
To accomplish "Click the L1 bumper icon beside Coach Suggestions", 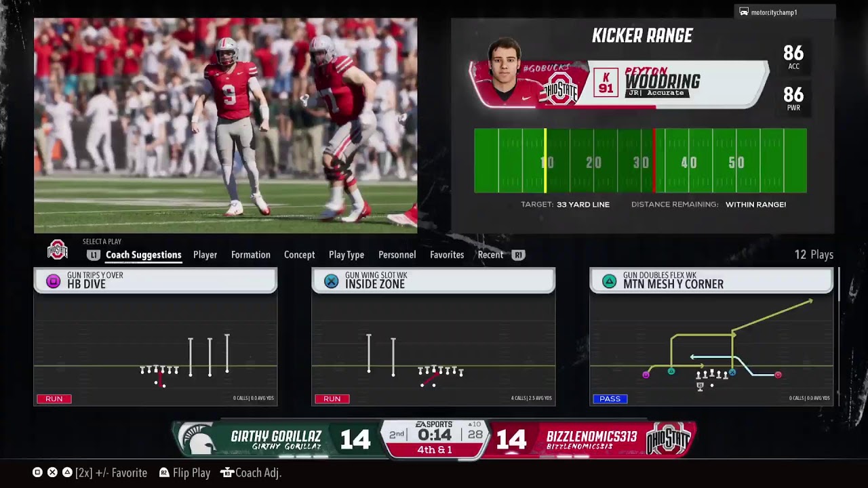I will pos(94,255).
